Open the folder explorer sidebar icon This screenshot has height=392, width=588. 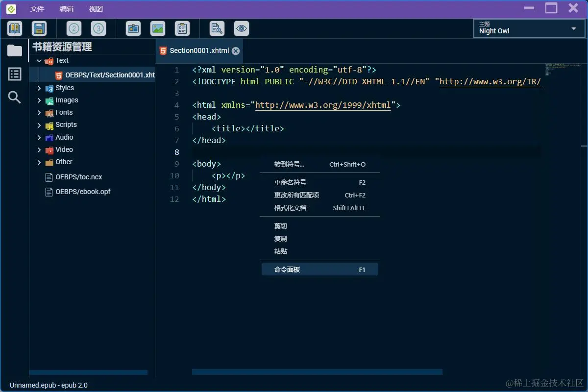point(15,50)
